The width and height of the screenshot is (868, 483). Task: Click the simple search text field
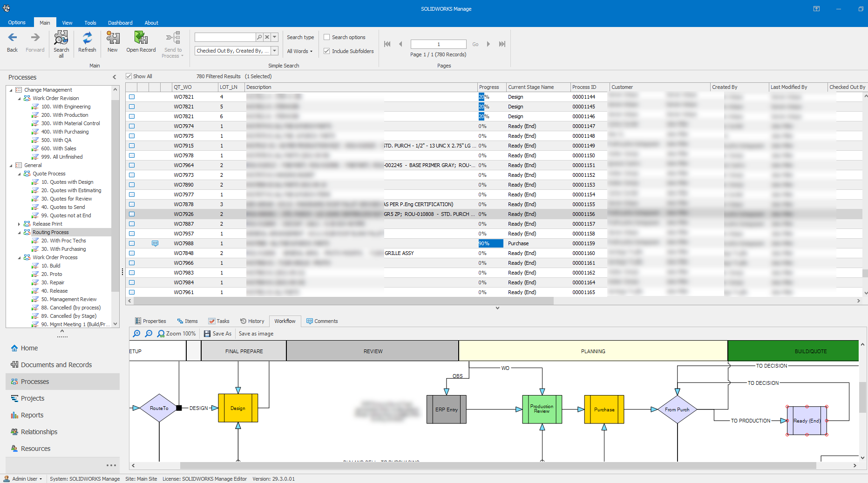(225, 37)
